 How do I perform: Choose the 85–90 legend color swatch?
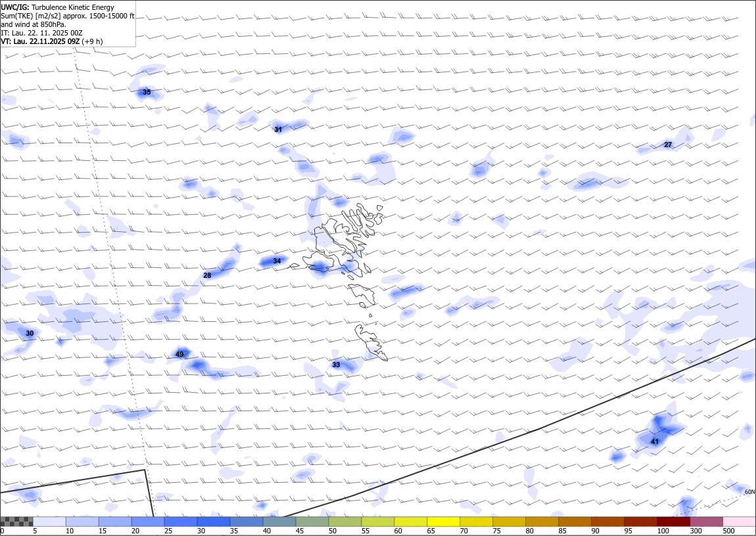575,522
